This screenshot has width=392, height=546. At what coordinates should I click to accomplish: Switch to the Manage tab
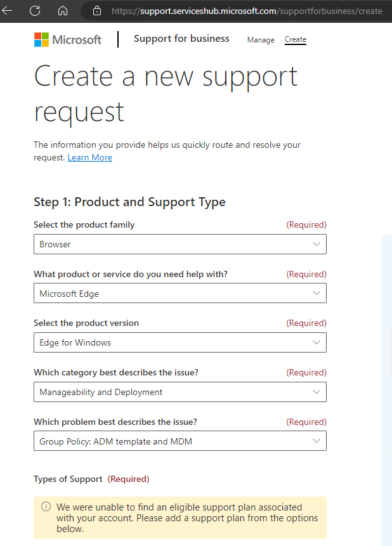click(x=261, y=40)
